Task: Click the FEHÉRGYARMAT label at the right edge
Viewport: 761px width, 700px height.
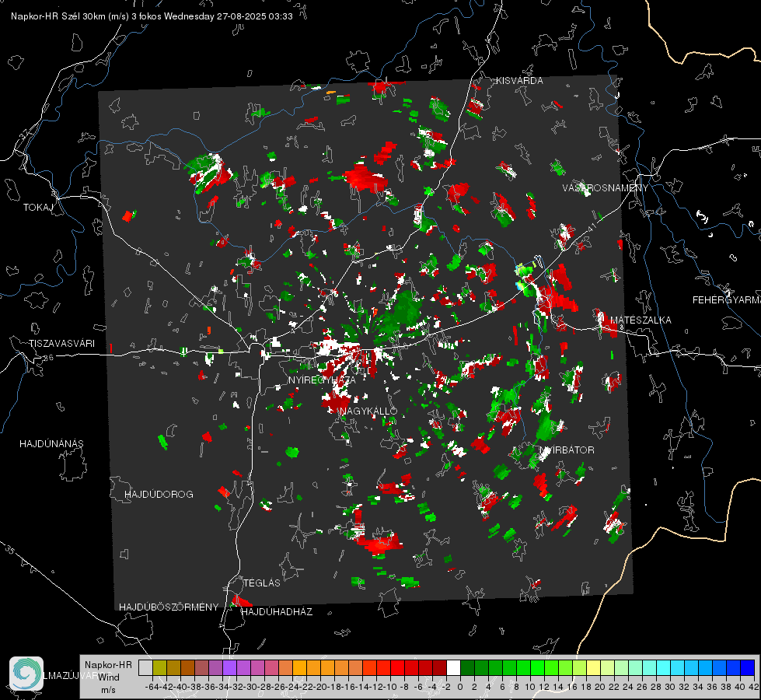Action: 726,300
